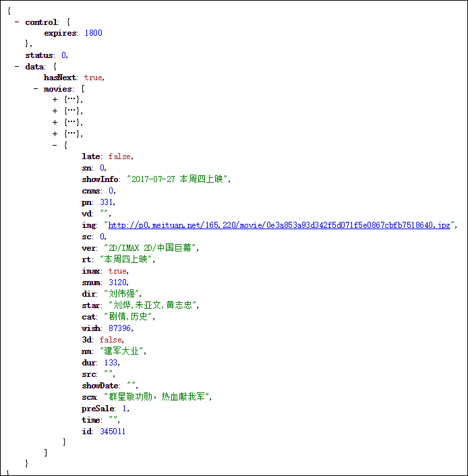Click the expires value 1800

tap(93, 33)
